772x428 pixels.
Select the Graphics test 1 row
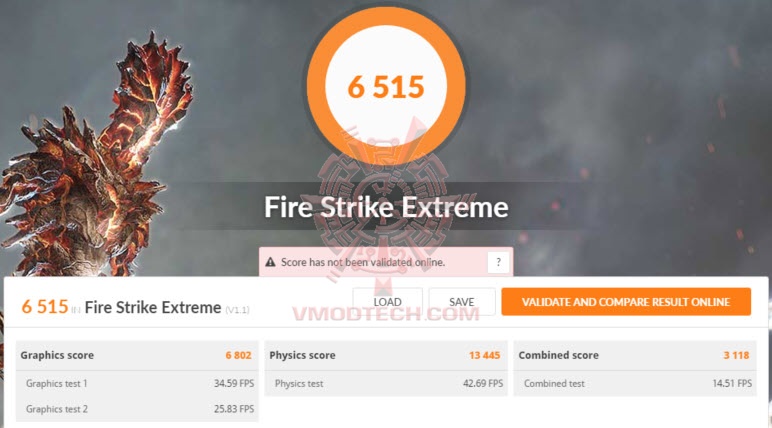coord(137,383)
